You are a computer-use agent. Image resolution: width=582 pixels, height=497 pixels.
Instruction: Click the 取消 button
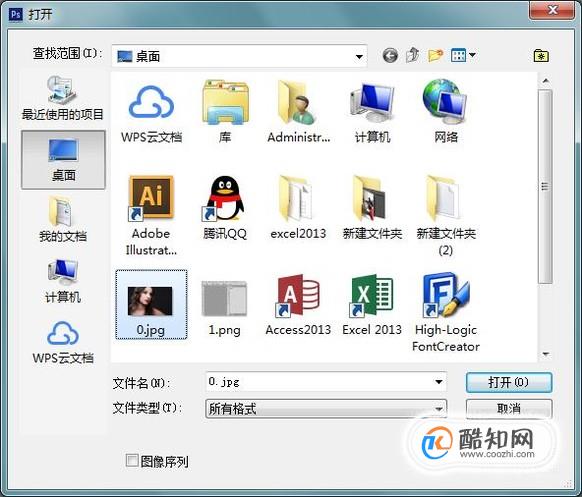point(509,409)
